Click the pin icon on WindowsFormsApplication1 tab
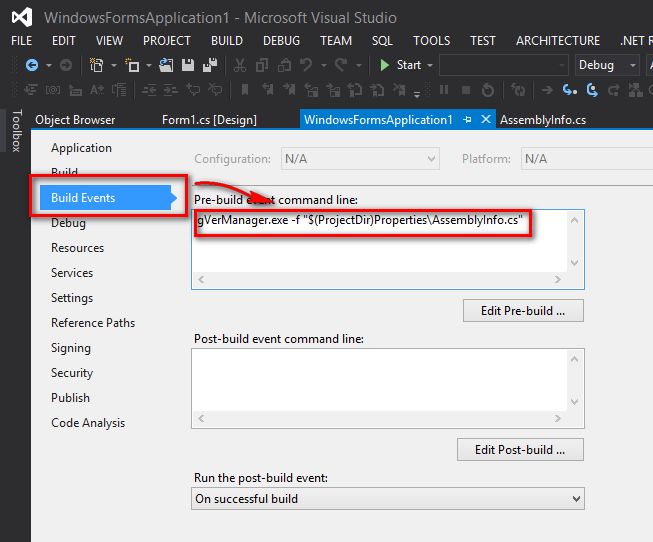Image resolution: width=653 pixels, height=542 pixels. 467,120
